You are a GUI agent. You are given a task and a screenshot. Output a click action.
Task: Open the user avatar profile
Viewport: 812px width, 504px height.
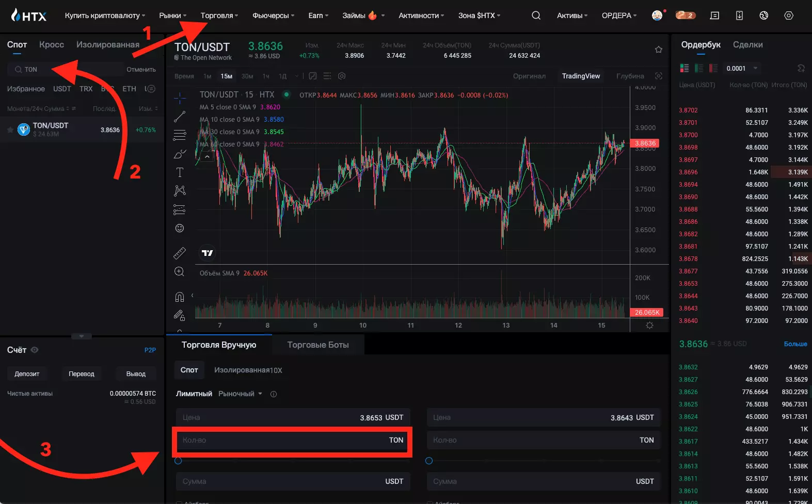[x=657, y=15]
